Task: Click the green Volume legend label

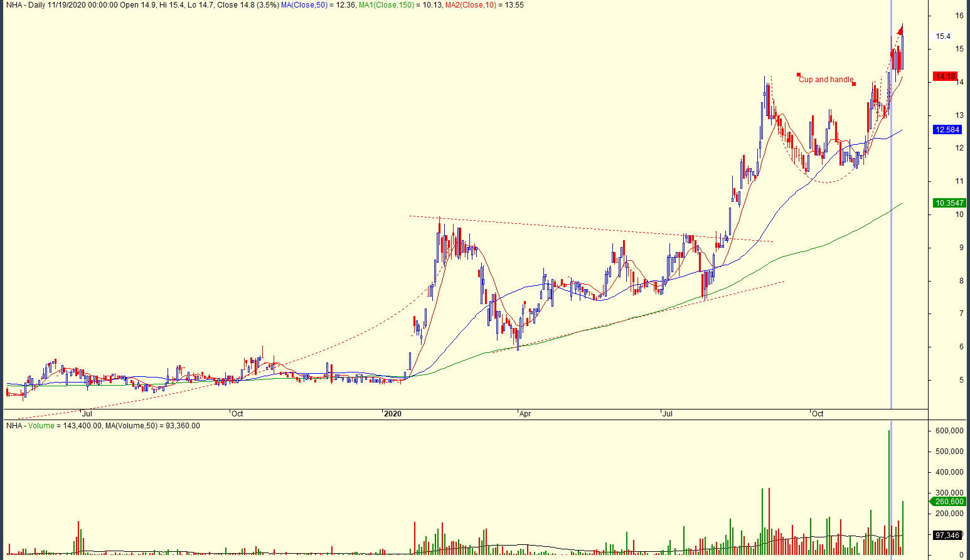Action: 40,426
